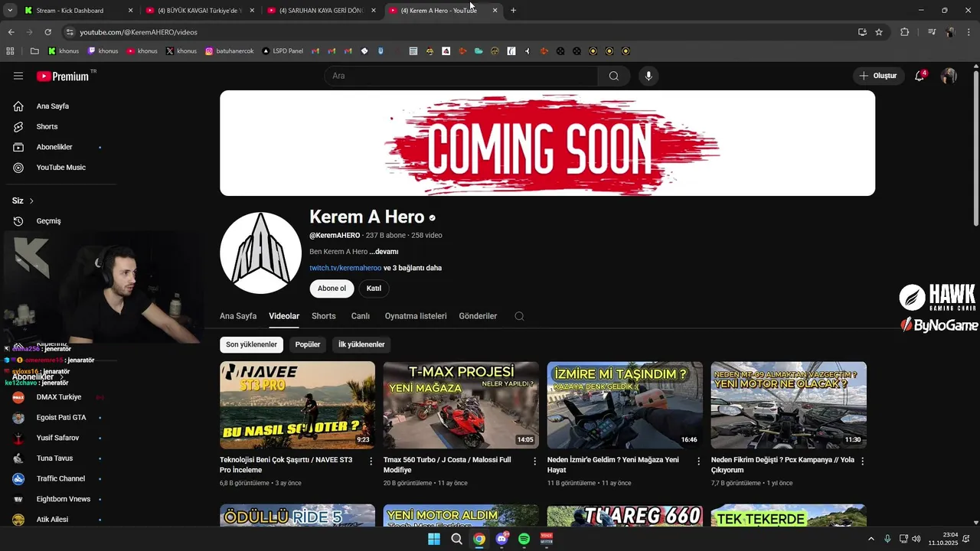Play the NAVEE ST3 PRO video thumbnail

pos(297,405)
